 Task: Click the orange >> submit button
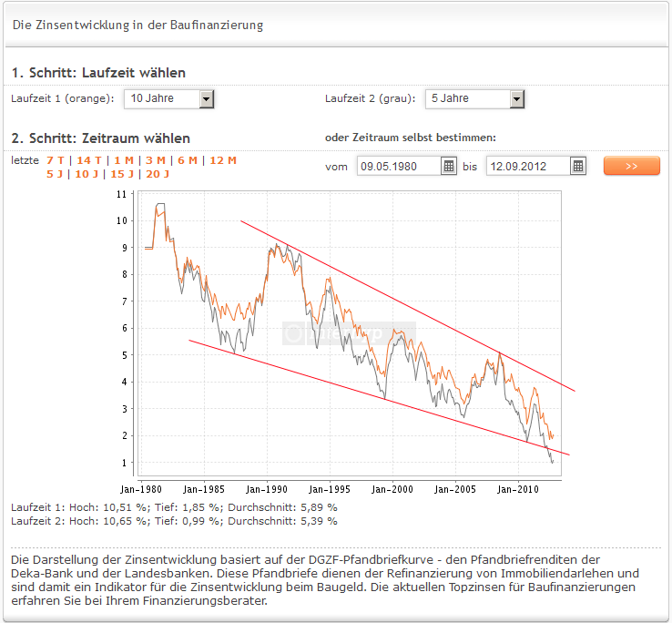pos(631,166)
